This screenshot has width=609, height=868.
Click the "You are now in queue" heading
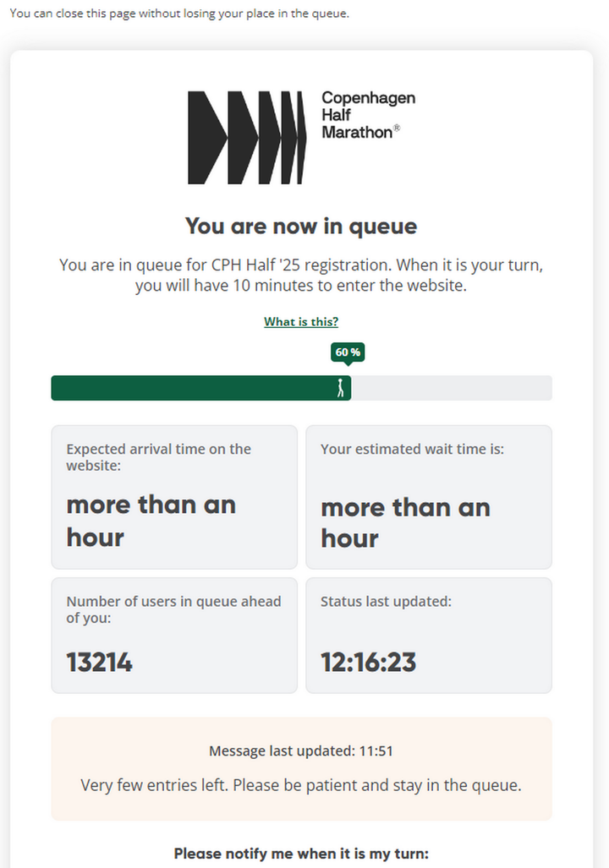point(301,227)
